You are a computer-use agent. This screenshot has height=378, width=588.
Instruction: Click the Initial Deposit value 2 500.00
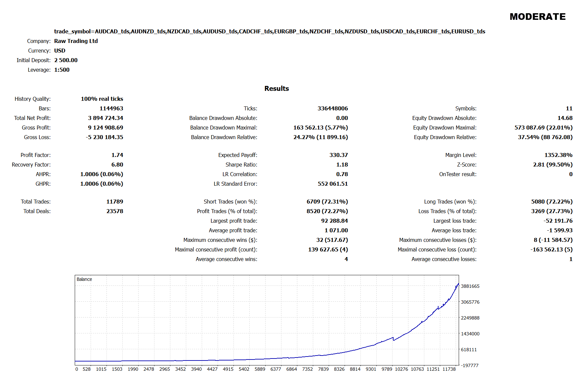pyautogui.click(x=66, y=60)
